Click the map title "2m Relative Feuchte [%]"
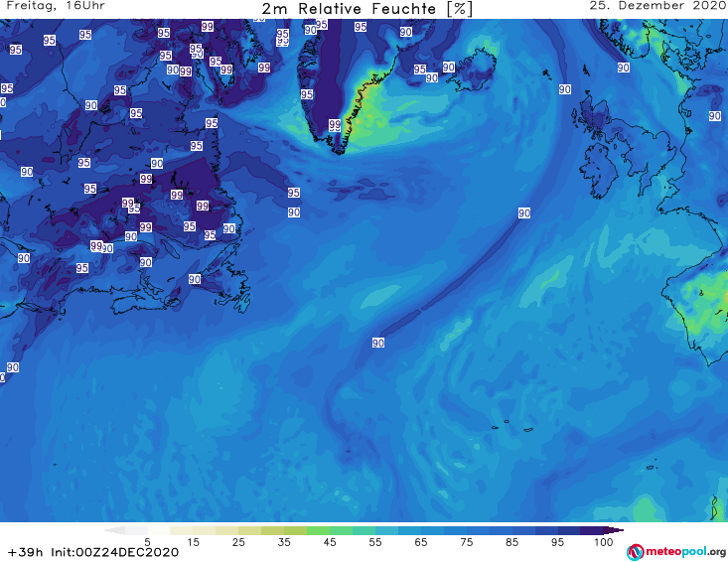The width and height of the screenshot is (728, 562). [x=366, y=9]
